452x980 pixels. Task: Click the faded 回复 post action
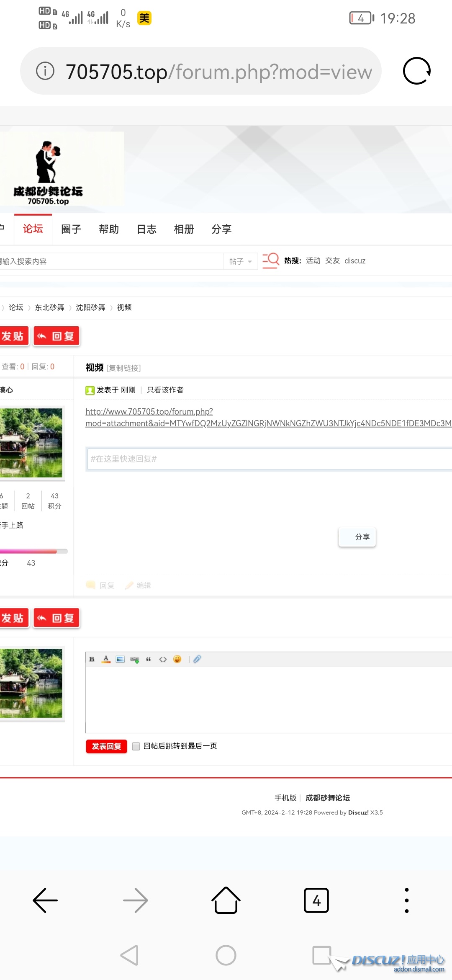[100, 585]
